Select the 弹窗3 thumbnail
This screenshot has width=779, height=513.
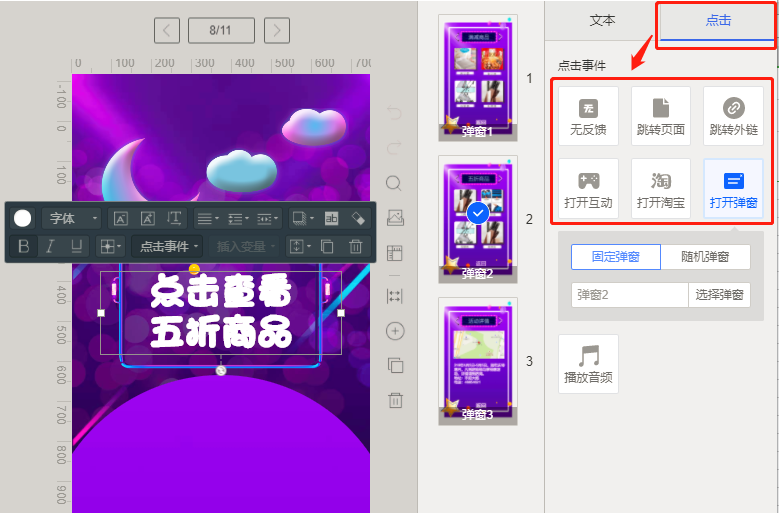point(477,361)
